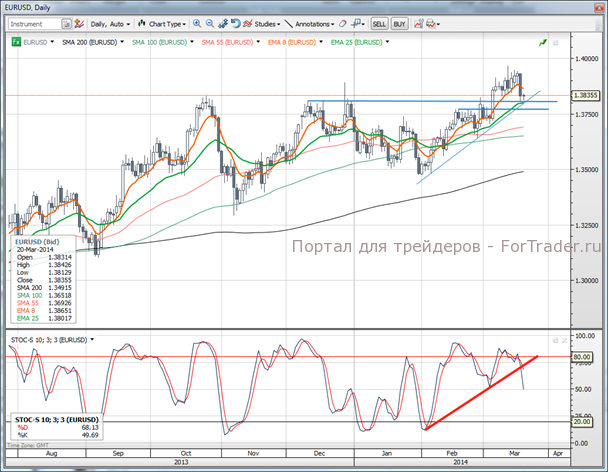The height and width of the screenshot is (472, 608).
Task: Click the 1.38355 current price marker
Action: pos(585,94)
